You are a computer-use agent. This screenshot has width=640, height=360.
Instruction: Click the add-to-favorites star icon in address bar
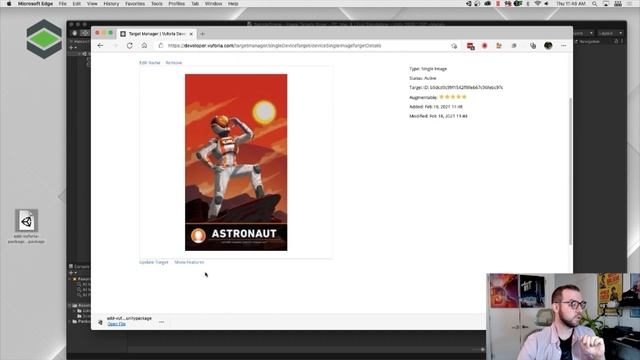click(454, 46)
